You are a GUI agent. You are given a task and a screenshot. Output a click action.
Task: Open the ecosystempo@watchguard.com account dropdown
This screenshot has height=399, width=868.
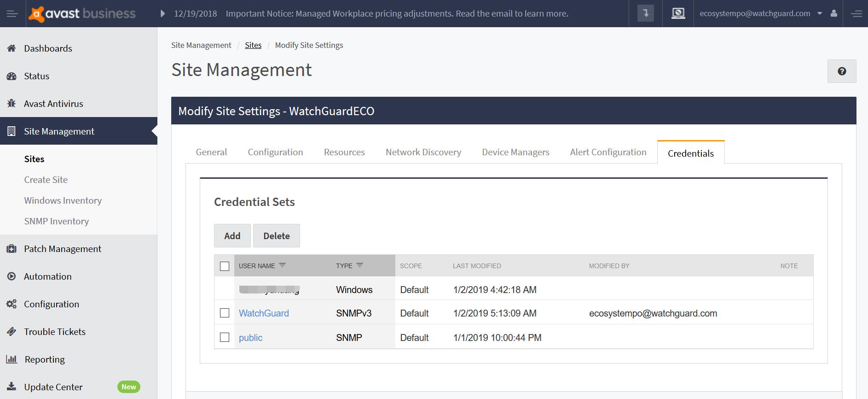761,13
